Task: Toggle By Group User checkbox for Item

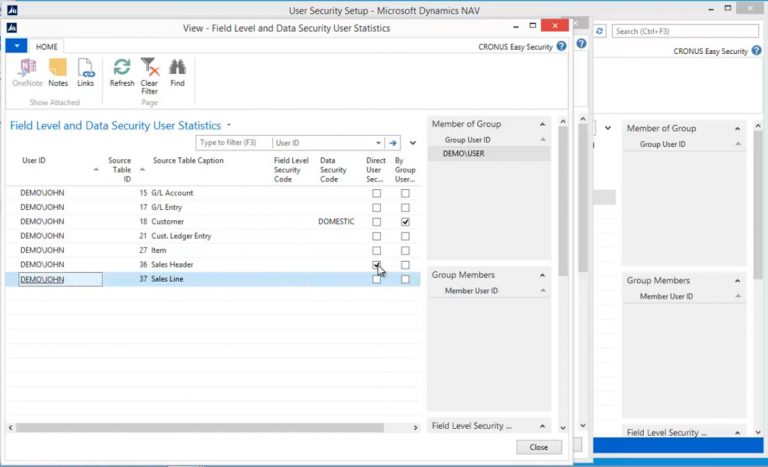Action: (405, 251)
